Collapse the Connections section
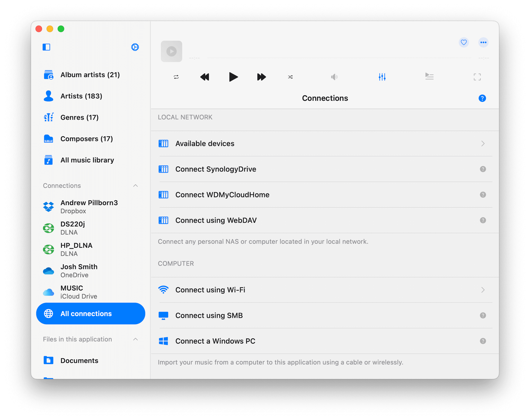 (x=135, y=186)
